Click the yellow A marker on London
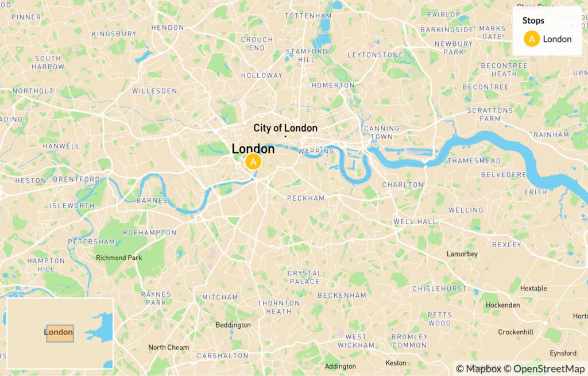 [x=253, y=162]
